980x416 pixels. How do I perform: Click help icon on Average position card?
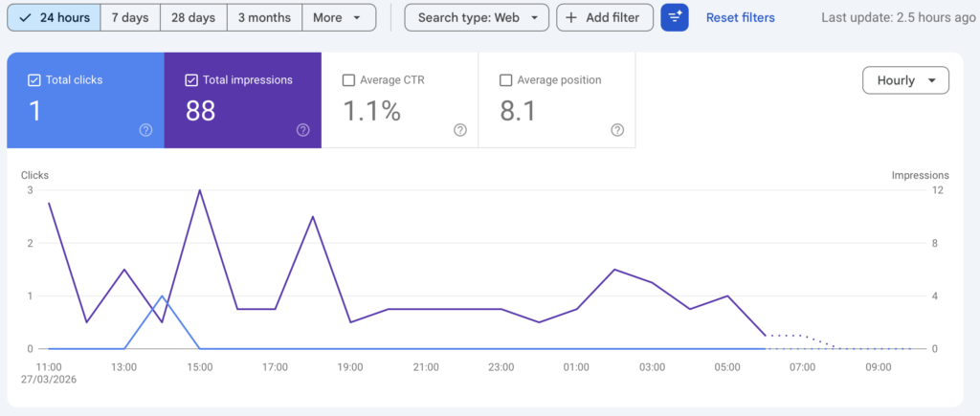point(617,130)
